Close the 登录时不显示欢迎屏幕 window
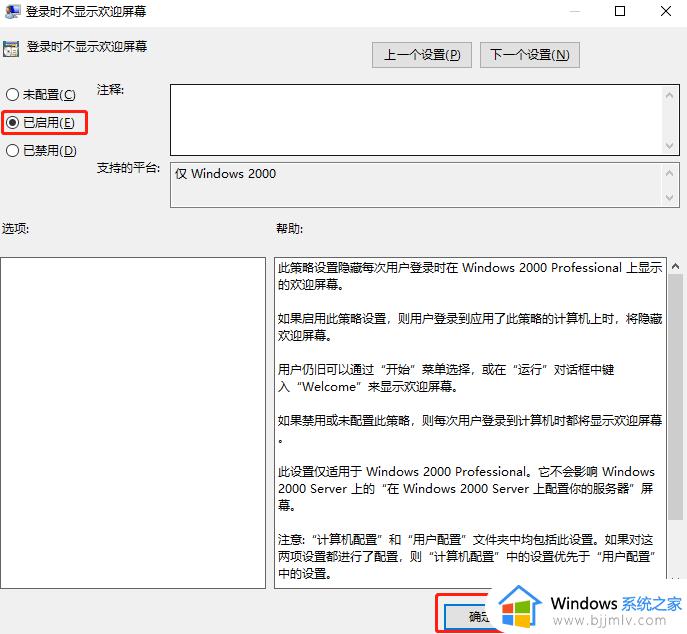 click(x=666, y=11)
